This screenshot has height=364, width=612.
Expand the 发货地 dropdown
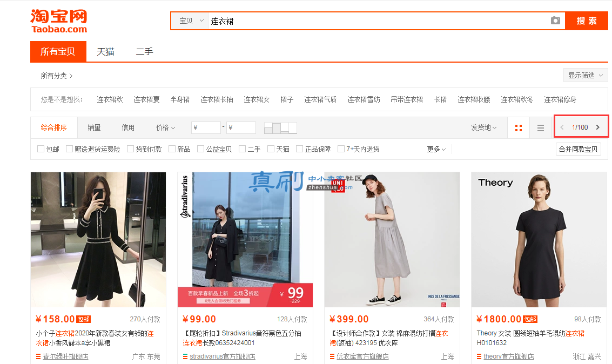click(483, 127)
